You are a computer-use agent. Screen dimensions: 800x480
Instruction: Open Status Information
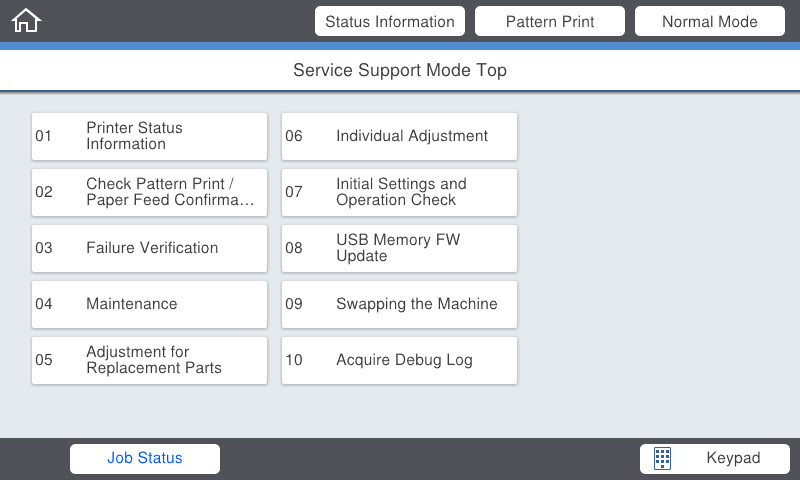(x=389, y=21)
